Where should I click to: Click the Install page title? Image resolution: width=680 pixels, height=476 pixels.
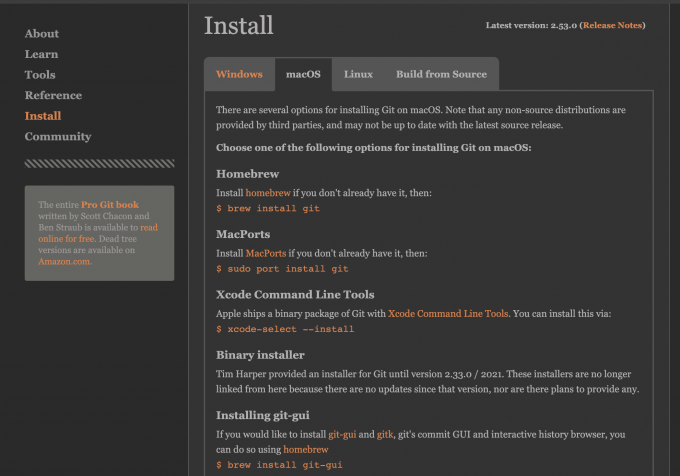pos(239,25)
